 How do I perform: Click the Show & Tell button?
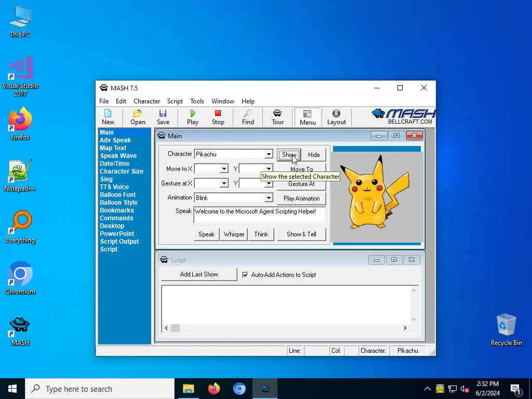click(x=301, y=234)
